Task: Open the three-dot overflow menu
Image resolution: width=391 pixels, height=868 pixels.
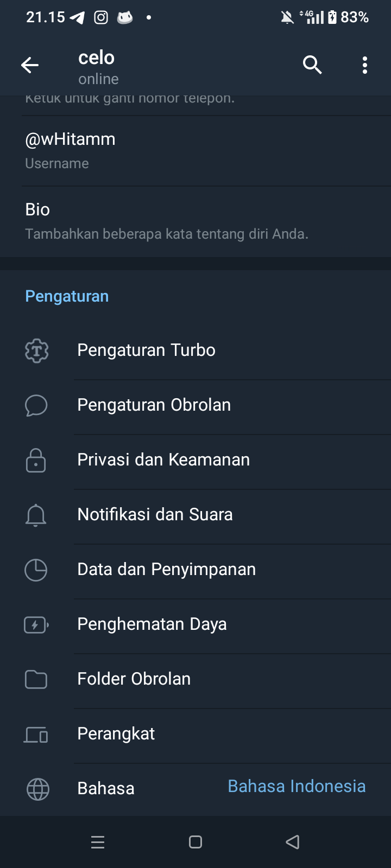Action: [365, 65]
